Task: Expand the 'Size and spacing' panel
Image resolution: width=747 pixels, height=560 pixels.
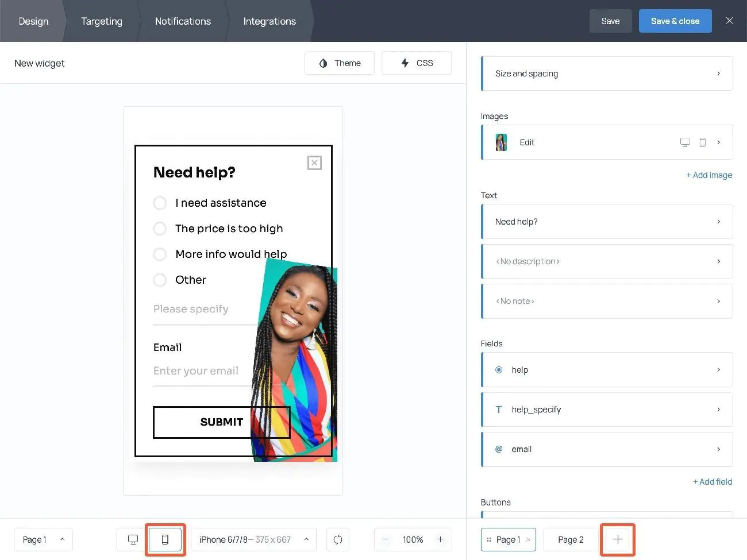Action: click(x=606, y=74)
